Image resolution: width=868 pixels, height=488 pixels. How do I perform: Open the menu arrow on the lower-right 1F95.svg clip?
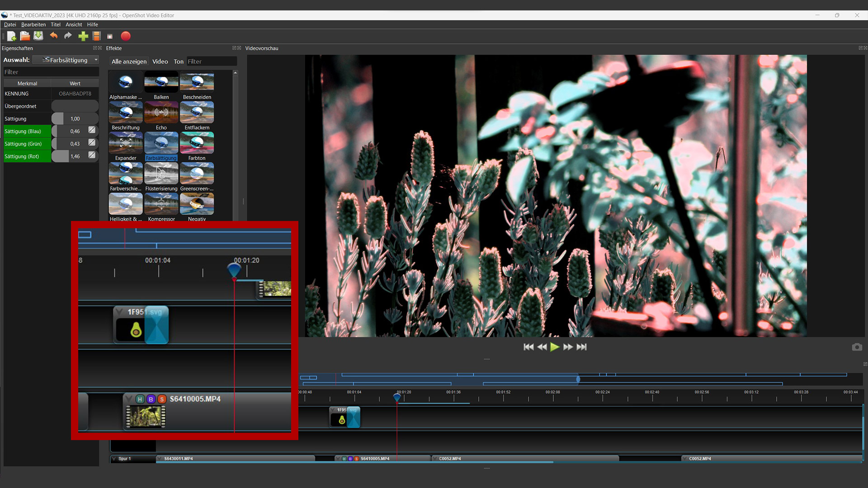pyautogui.click(x=333, y=410)
